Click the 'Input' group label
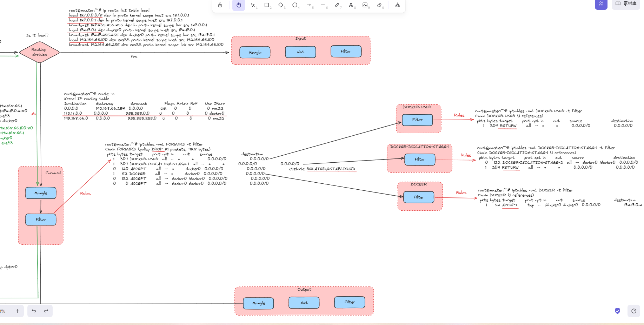Image resolution: width=644 pixels, height=325 pixels. (300, 39)
